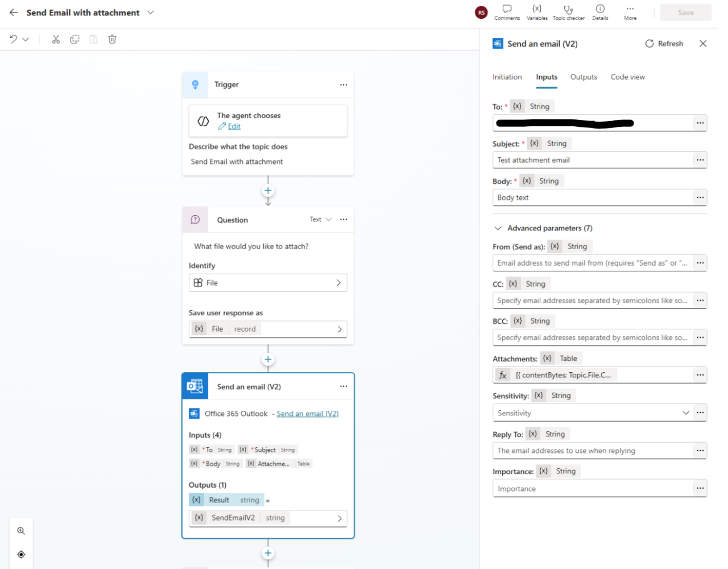Click the Refresh button
The width and height of the screenshot is (728, 569).
(664, 44)
